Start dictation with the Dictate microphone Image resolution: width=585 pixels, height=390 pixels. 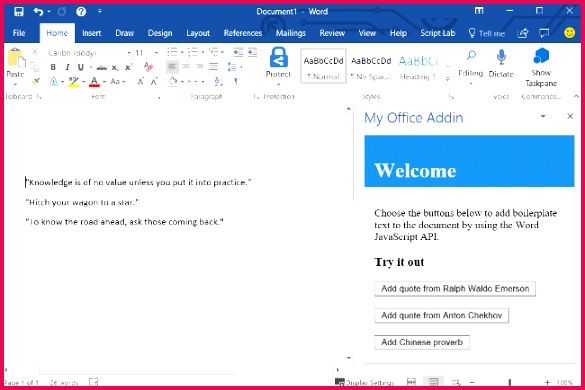[x=501, y=63]
